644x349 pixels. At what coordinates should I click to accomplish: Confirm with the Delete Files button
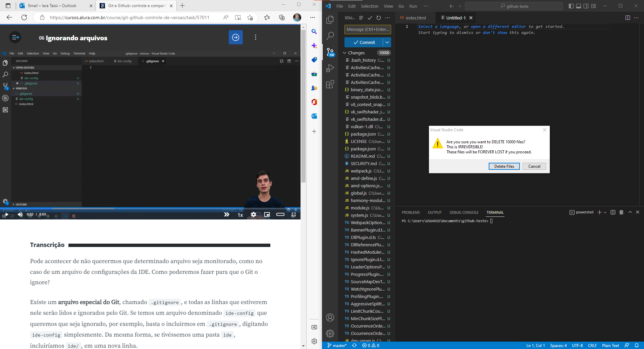[x=504, y=166]
